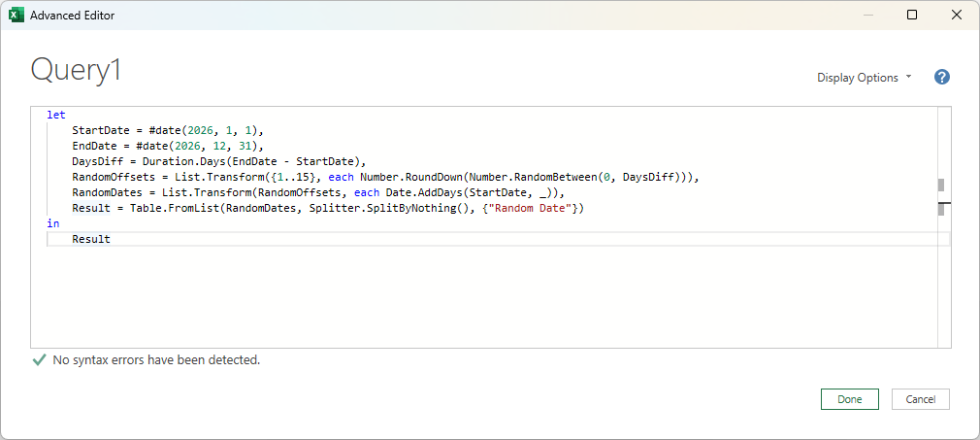The height and width of the screenshot is (440, 980).
Task: Click Number.RandomBetween in the code
Action: (x=532, y=177)
